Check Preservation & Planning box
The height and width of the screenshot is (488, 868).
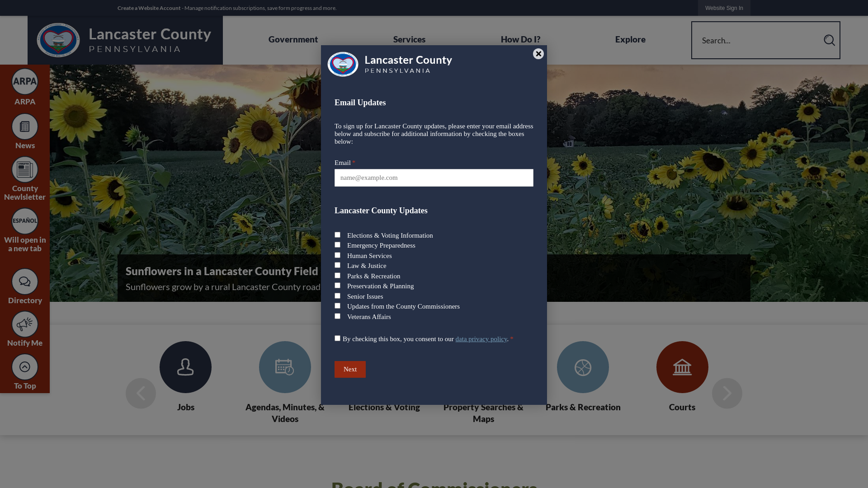pyautogui.click(x=337, y=286)
